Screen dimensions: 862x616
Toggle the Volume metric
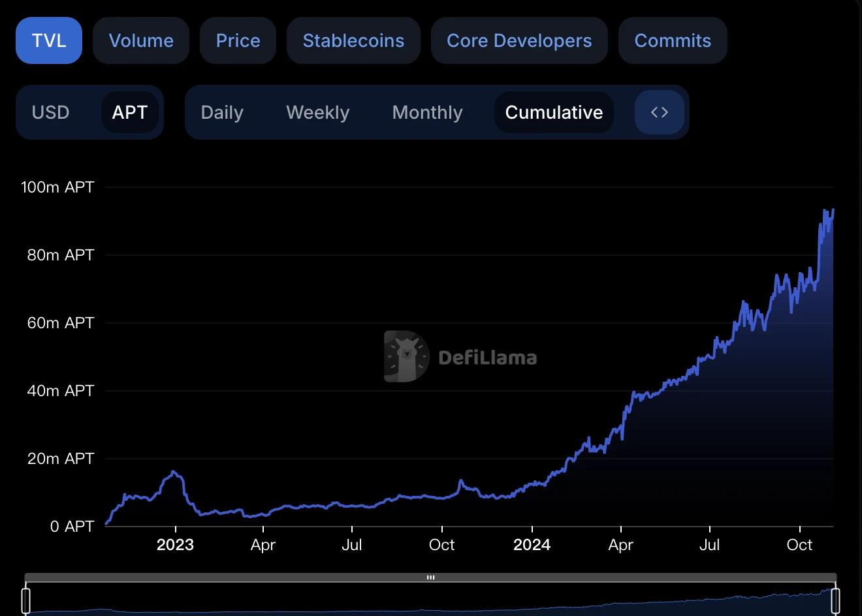click(141, 40)
